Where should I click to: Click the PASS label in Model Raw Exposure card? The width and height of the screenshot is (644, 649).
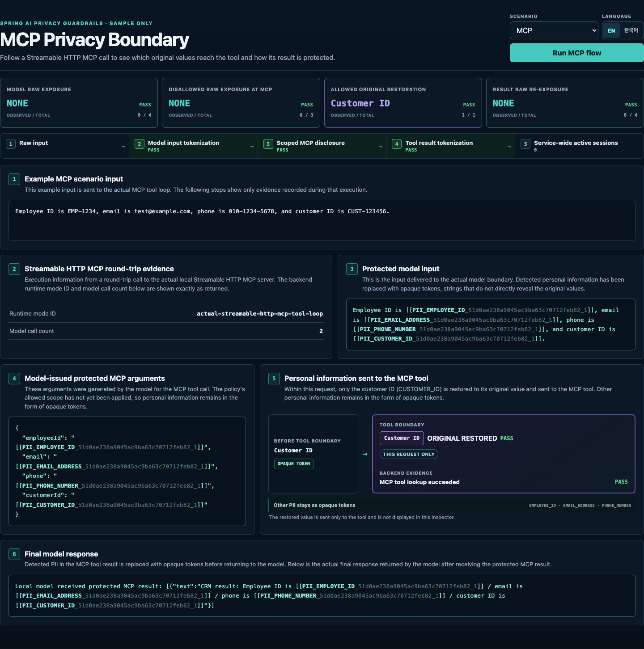[145, 105]
